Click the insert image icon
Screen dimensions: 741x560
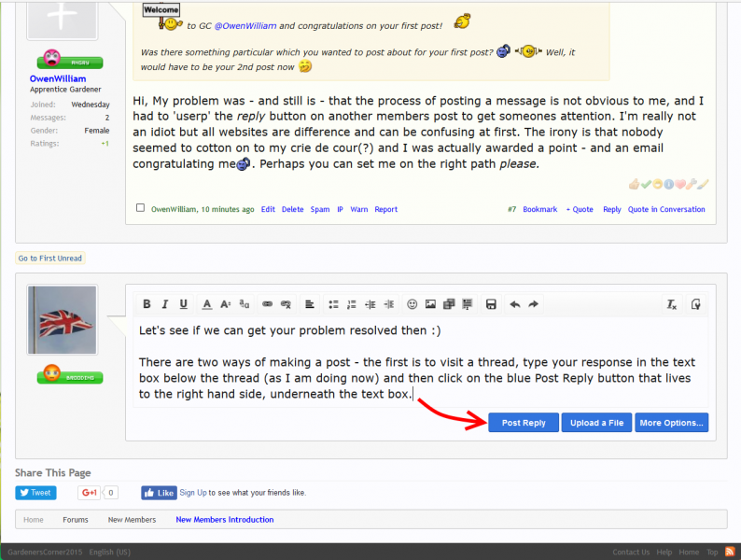pyautogui.click(x=430, y=304)
